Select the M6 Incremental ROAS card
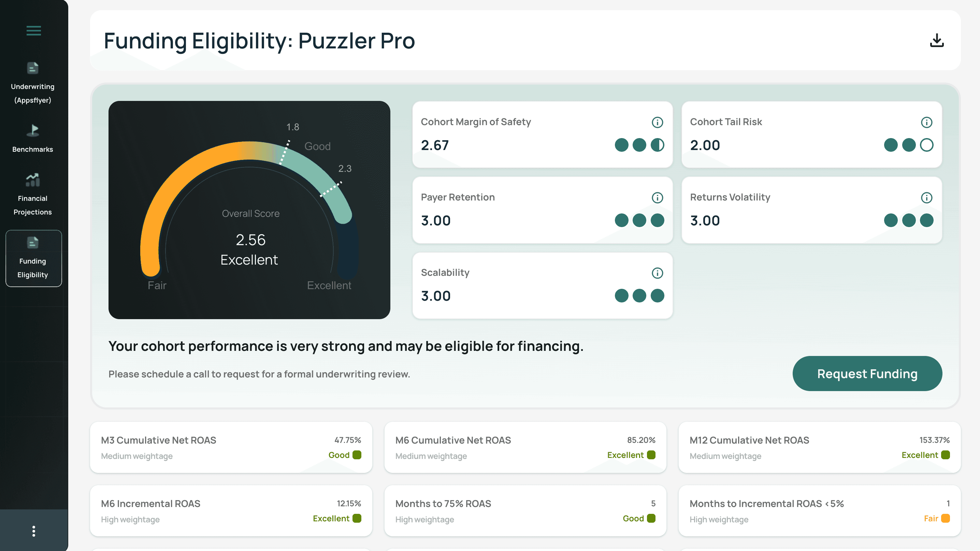Image resolution: width=980 pixels, height=551 pixels. click(231, 511)
